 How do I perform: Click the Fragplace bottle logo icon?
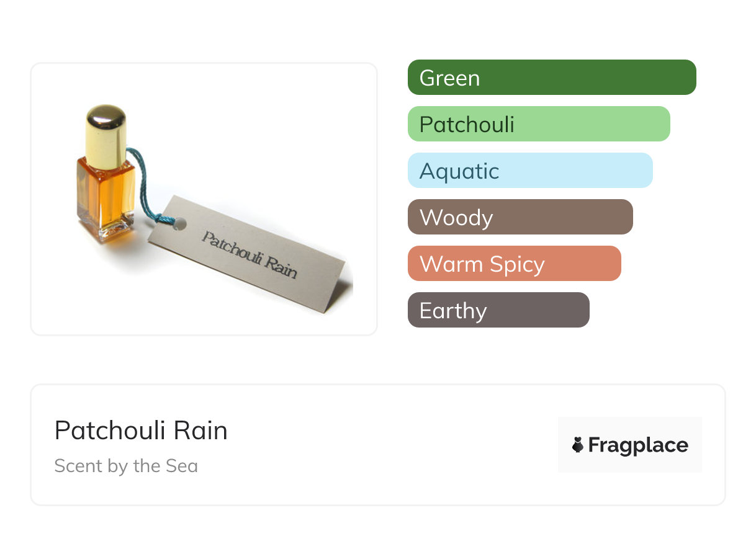click(x=578, y=445)
